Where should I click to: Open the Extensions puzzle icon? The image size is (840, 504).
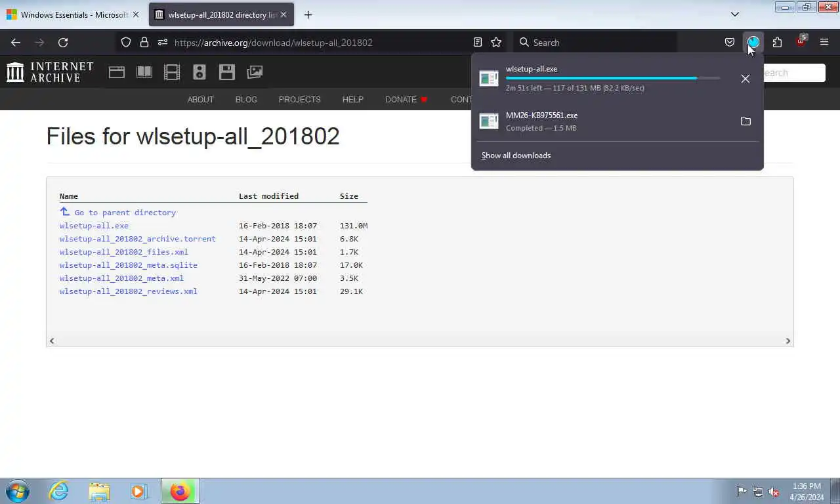pos(777,43)
